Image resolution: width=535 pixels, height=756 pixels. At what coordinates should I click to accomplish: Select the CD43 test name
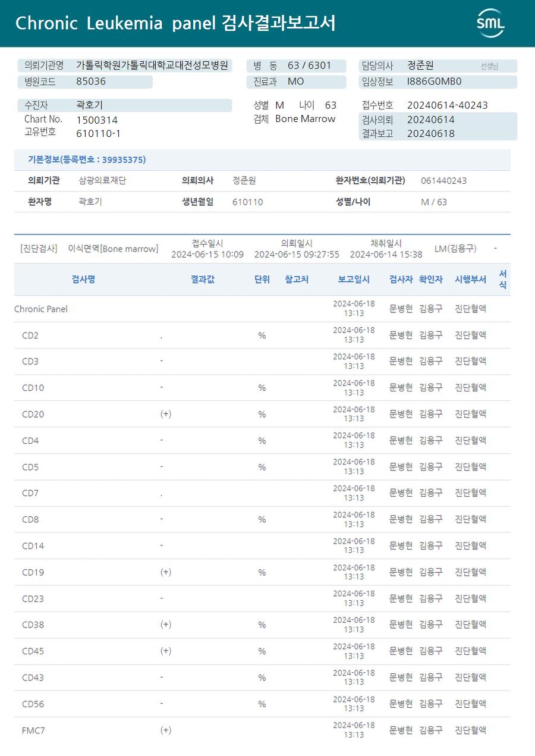pyautogui.click(x=33, y=677)
